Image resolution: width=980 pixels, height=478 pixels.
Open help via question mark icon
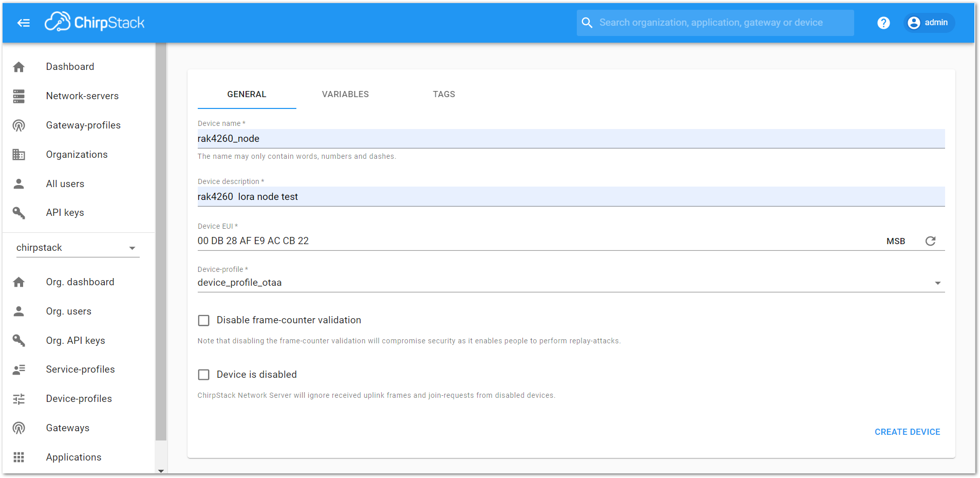883,23
